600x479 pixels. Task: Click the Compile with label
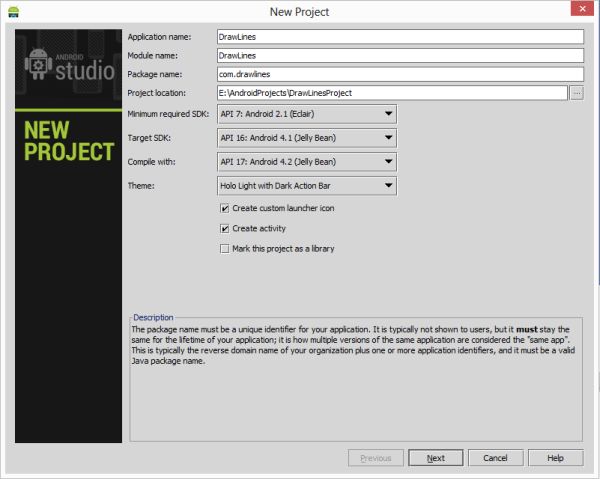pyautogui.click(x=151, y=162)
